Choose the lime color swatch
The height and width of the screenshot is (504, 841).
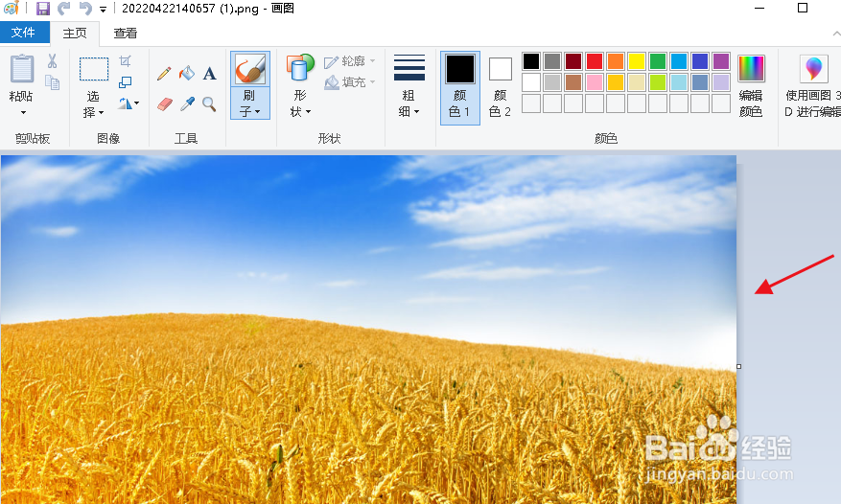[x=658, y=82]
